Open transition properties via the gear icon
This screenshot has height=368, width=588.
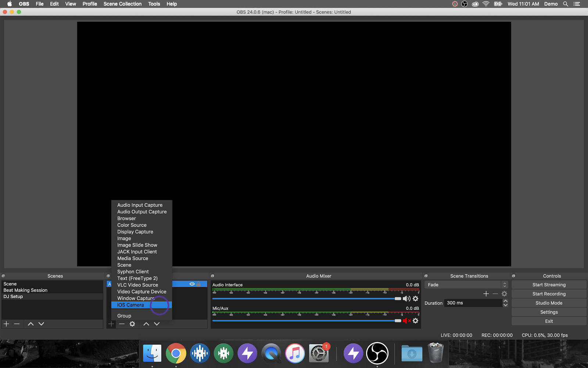click(504, 294)
